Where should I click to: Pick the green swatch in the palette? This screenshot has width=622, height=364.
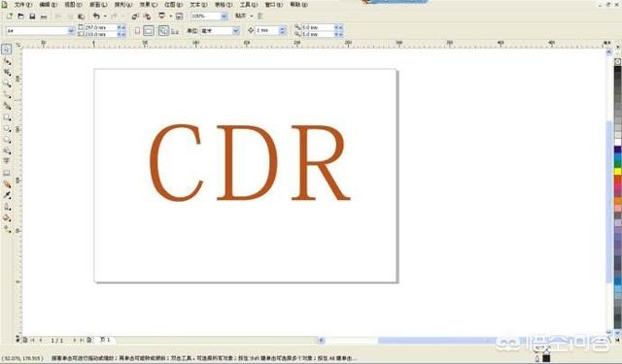coord(618,164)
